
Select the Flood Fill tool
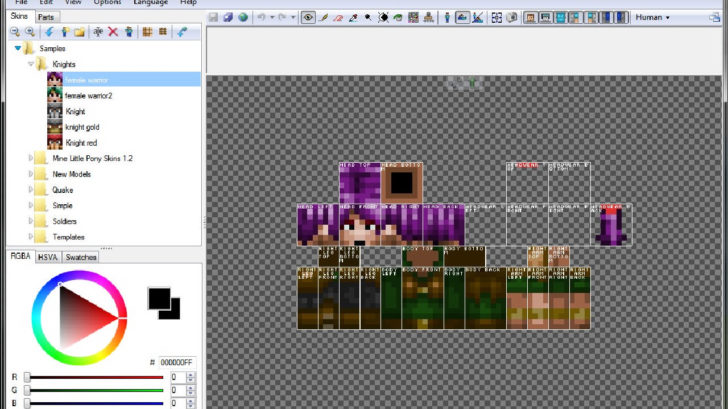[398, 18]
